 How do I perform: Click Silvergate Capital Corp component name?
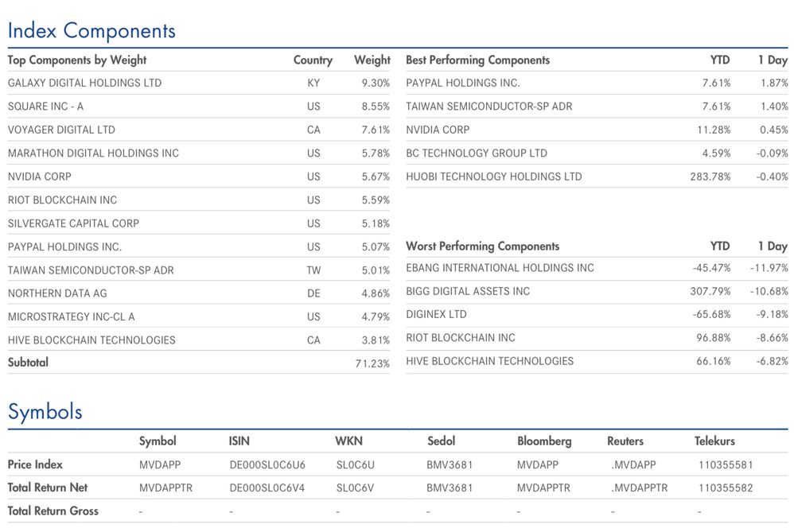click(73, 223)
